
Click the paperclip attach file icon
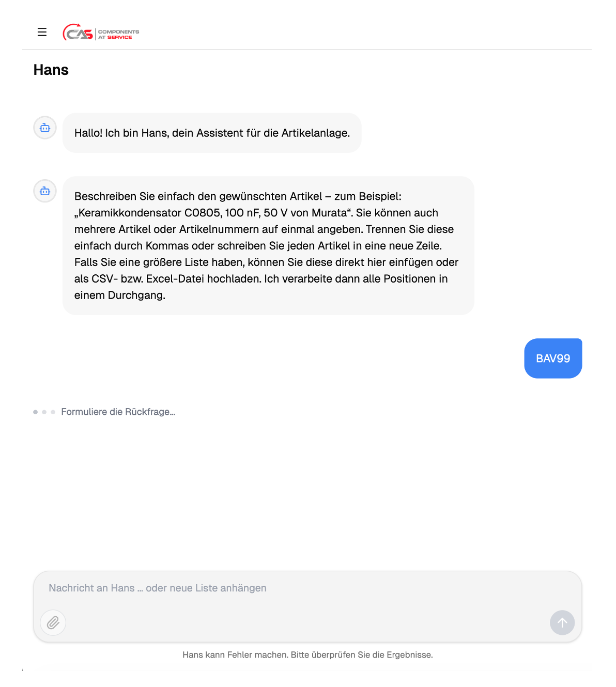tap(53, 623)
